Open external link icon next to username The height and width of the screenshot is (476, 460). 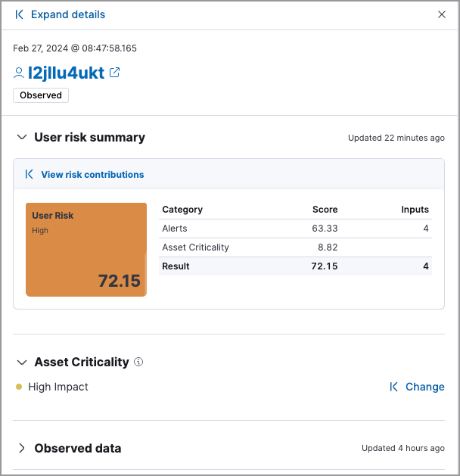[115, 73]
